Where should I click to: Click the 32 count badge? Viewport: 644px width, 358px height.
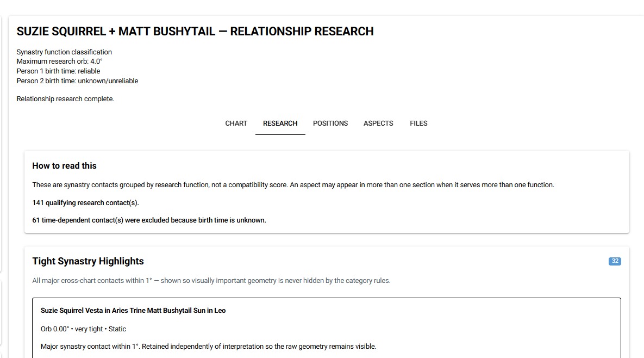tap(615, 261)
